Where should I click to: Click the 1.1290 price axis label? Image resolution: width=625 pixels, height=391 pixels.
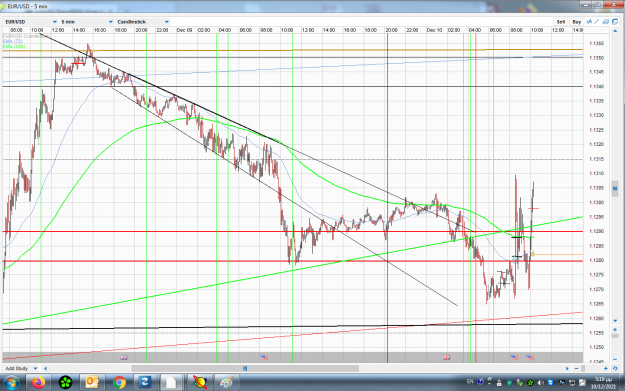596,232
